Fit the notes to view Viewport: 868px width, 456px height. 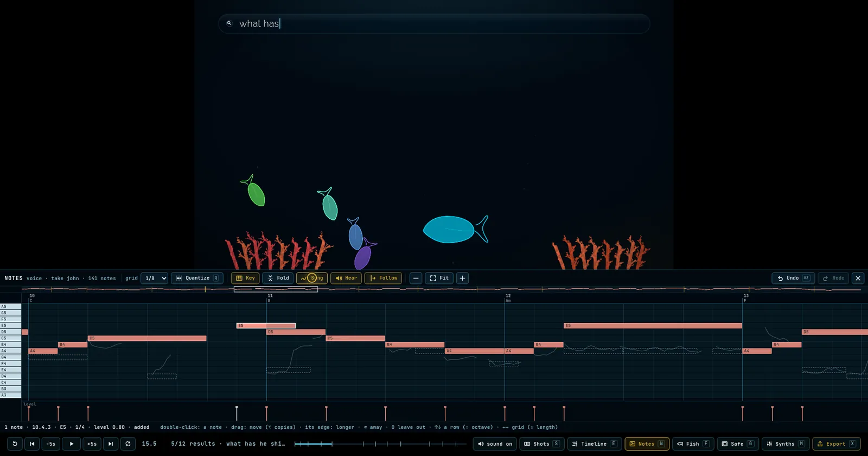click(439, 278)
